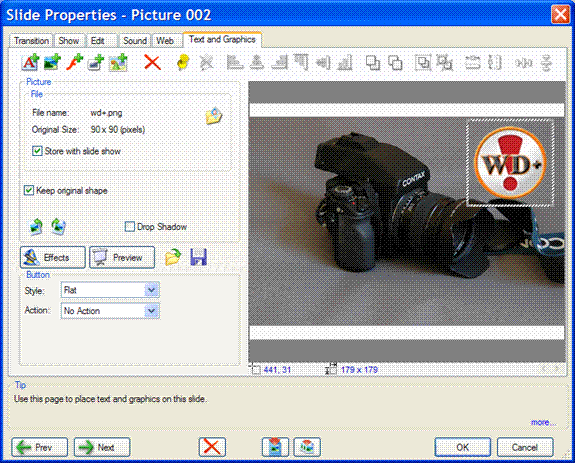This screenshot has height=463, width=575.
Task: Click the Add Text icon in toolbar
Action: (30, 62)
